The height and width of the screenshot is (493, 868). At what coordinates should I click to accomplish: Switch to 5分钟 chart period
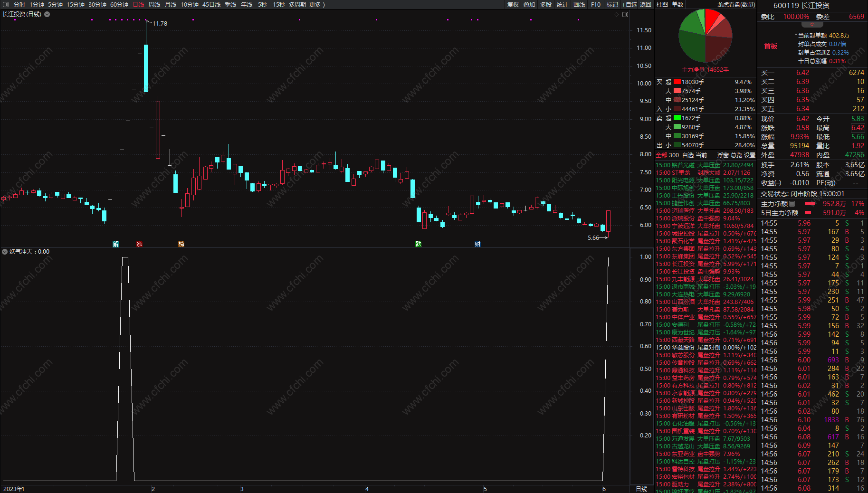(x=55, y=4)
